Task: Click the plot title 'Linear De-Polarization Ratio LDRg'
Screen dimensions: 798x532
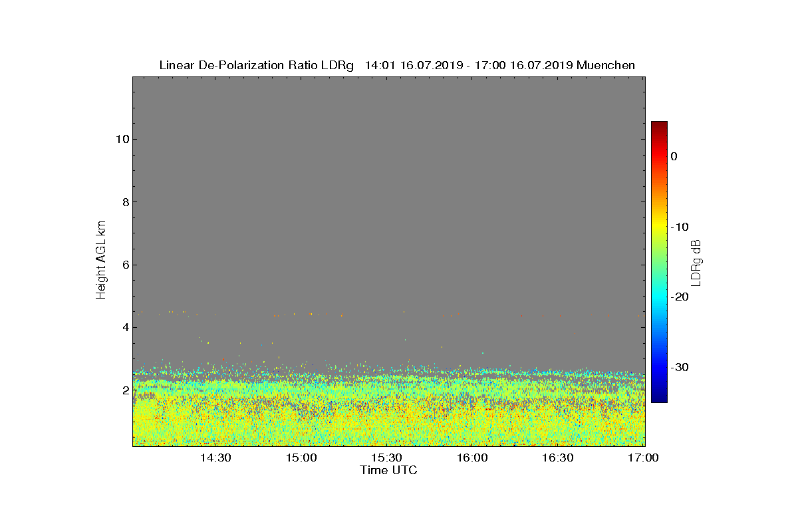Action: click(257, 65)
